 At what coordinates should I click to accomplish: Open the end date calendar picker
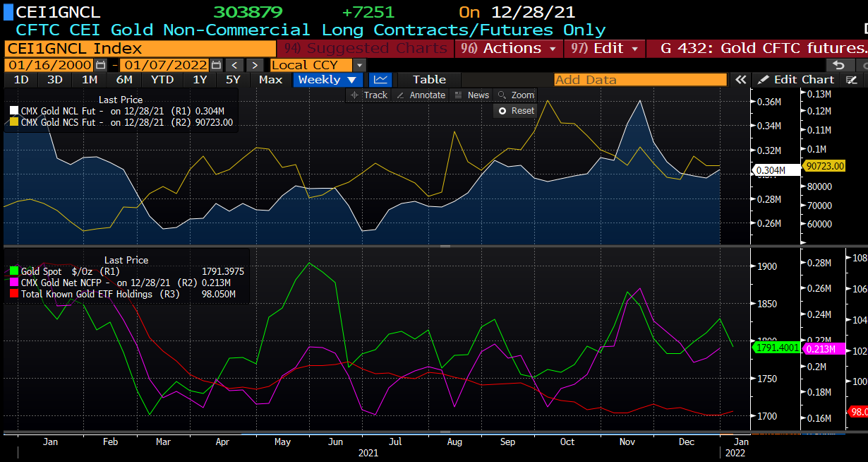(216, 65)
